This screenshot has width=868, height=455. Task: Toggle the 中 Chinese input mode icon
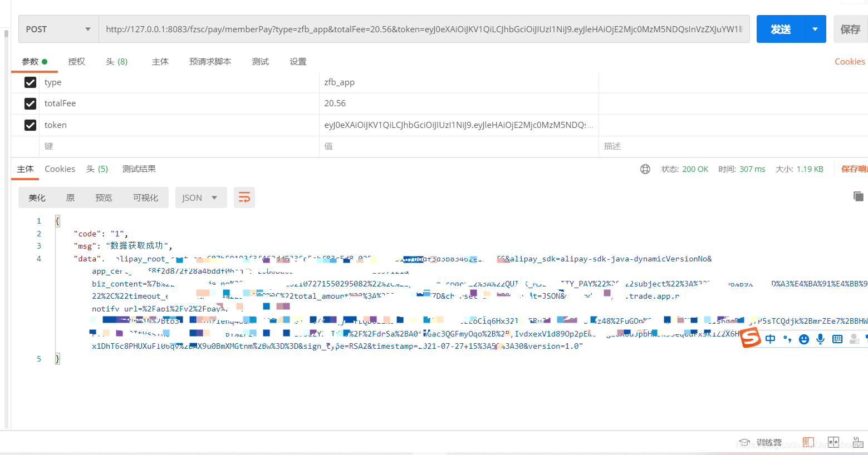(x=771, y=339)
